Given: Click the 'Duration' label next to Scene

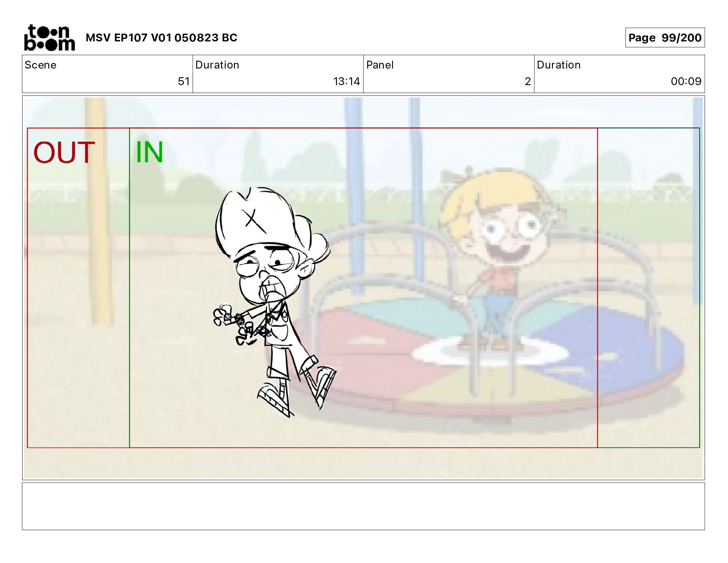Looking at the screenshot, I should click(217, 65).
